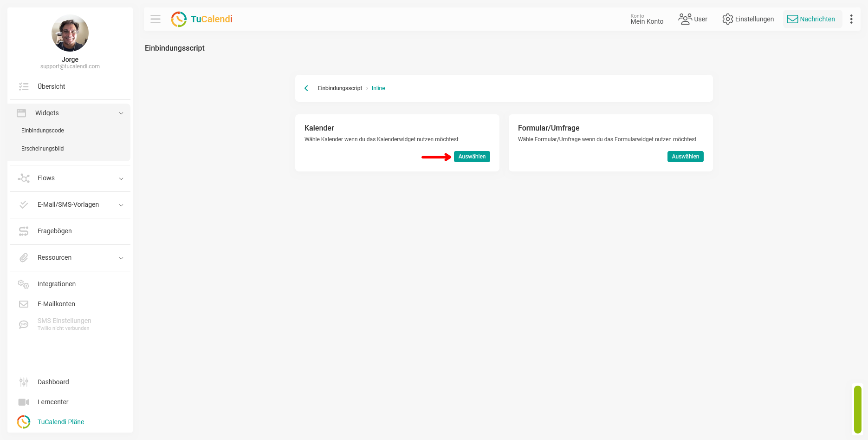Click the Lerncenter video camera icon
The image size is (868, 440).
pyautogui.click(x=24, y=402)
